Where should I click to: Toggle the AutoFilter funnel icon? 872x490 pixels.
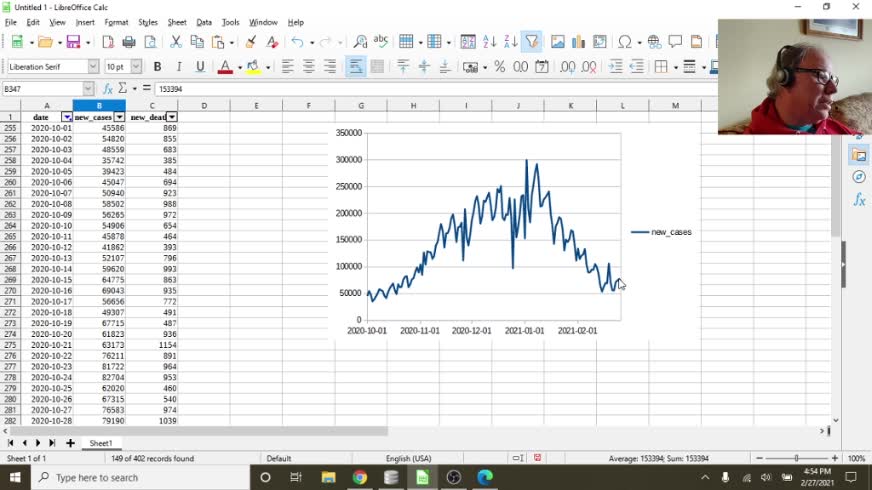pos(532,42)
